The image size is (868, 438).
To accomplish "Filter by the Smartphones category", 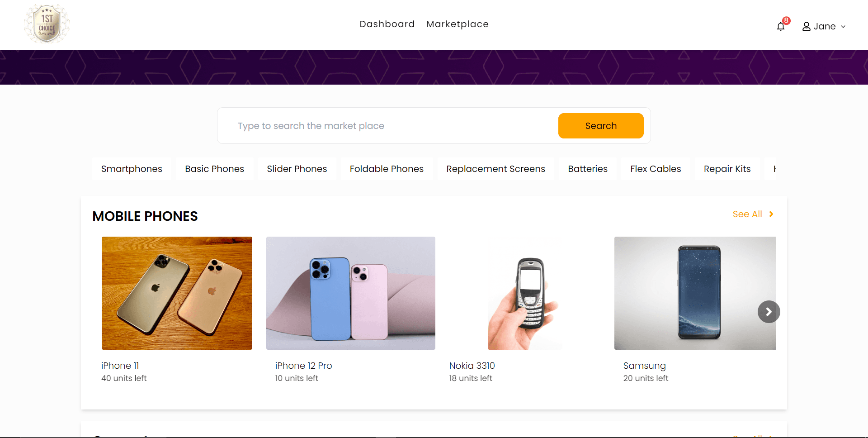I will (132, 169).
